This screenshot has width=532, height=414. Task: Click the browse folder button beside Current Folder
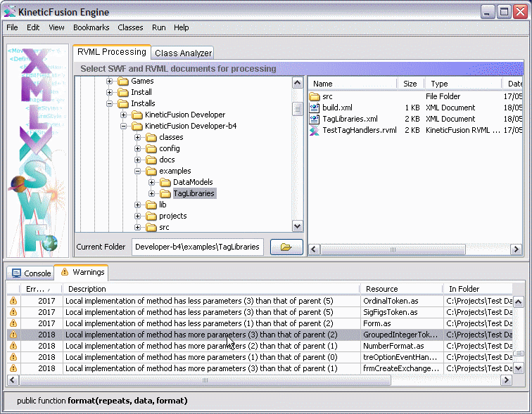(x=286, y=247)
